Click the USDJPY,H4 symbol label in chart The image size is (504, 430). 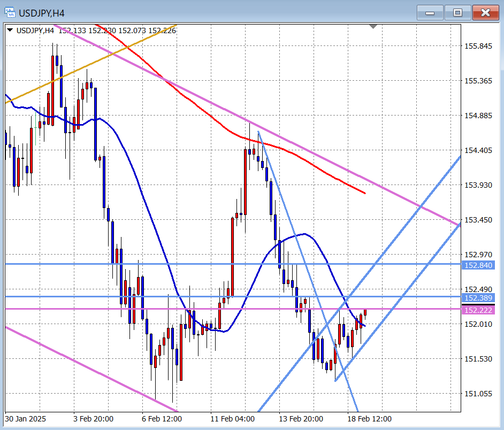[35, 30]
